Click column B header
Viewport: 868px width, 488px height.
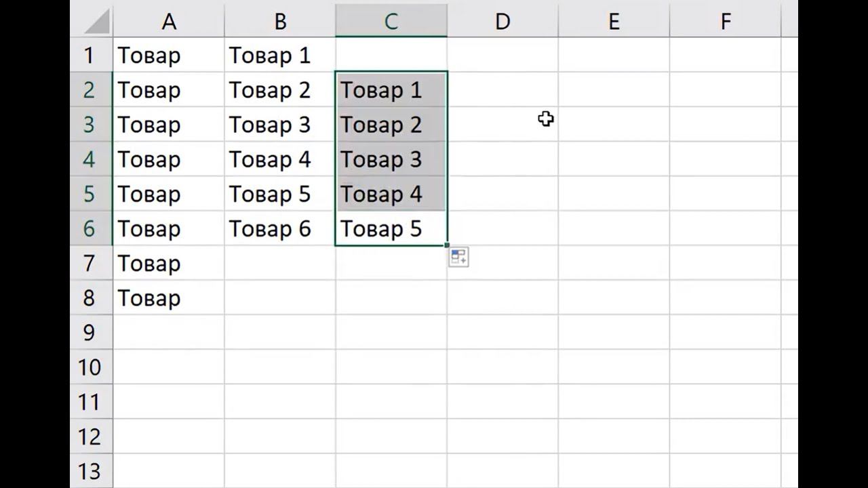click(280, 22)
